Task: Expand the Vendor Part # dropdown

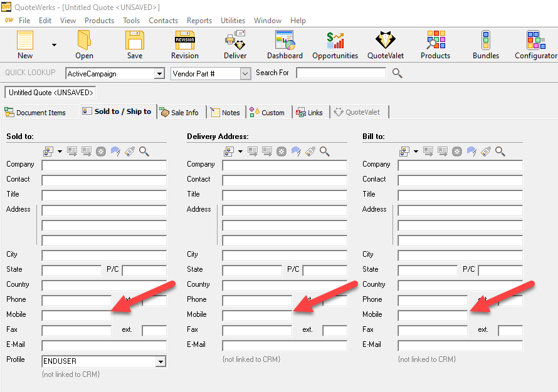Action: (x=245, y=74)
